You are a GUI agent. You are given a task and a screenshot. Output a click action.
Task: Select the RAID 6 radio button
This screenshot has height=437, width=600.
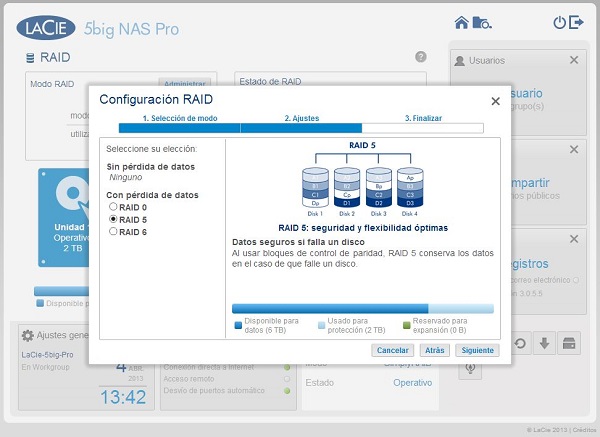113,231
